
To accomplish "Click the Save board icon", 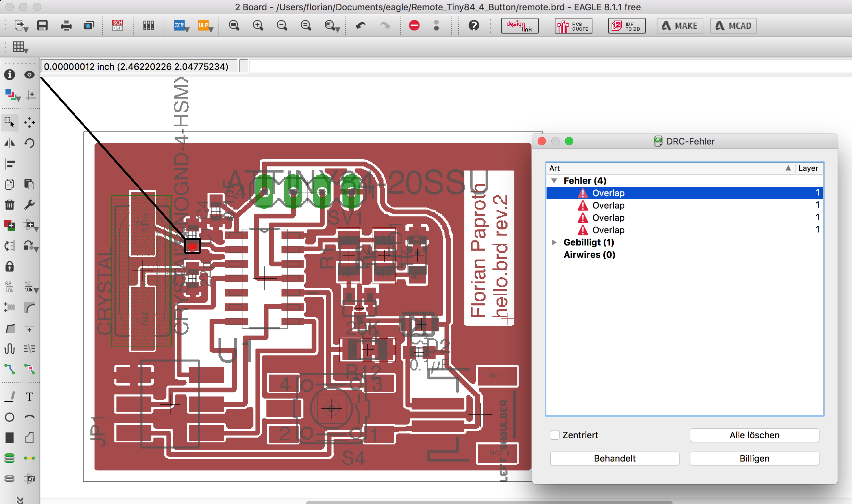I will coord(42,26).
